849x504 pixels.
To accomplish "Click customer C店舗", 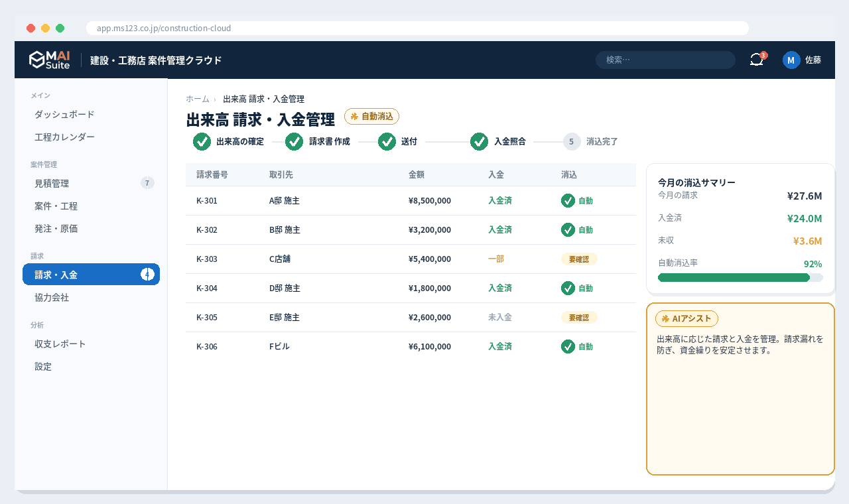I will tap(280, 259).
